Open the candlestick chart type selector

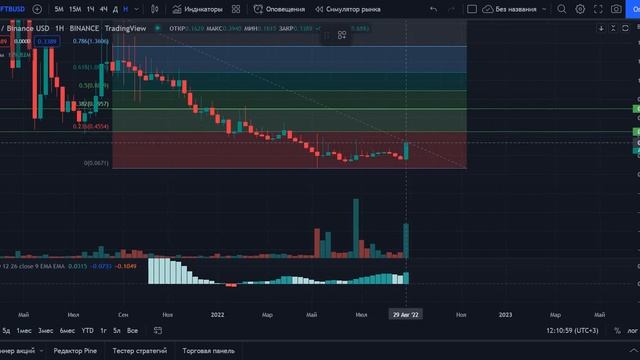(155, 9)
